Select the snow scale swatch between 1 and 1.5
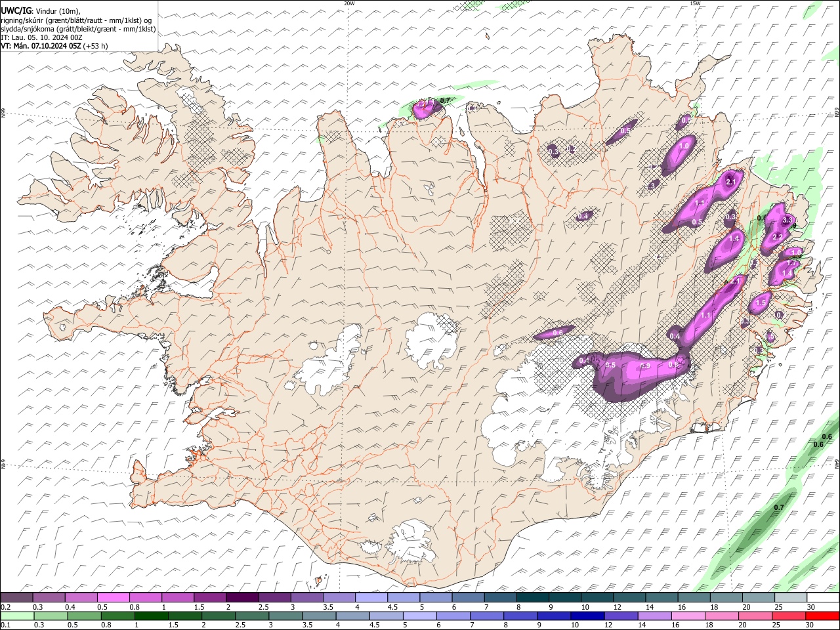Image resolution: width=840 pixels, height=630 pixels. click(x=178, y=597)
